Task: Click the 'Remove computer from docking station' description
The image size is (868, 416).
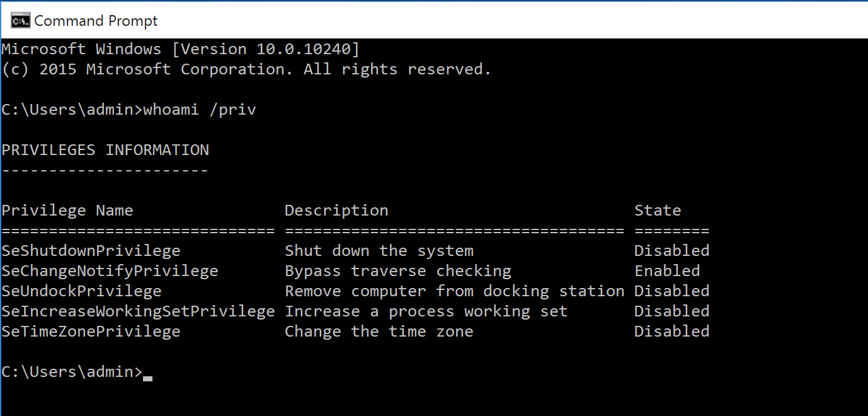Action: pyautogui.click(x=454, y=291)
